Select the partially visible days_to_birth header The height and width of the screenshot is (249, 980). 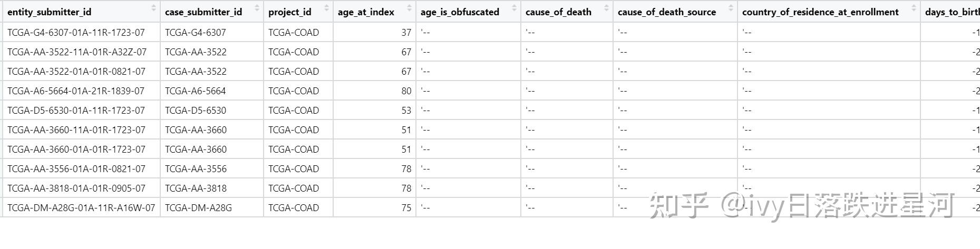952,12
